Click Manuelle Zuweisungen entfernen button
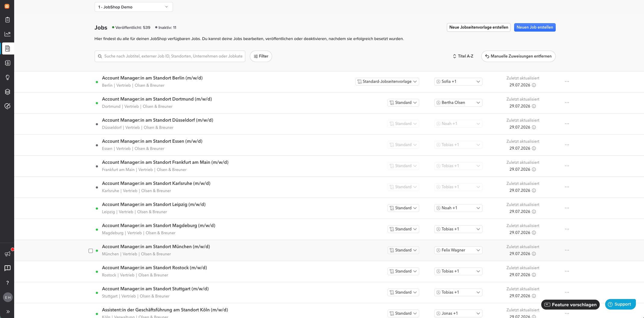Image resolution: width=644 pixels, height=318 pixels. (x=518, y=56)
